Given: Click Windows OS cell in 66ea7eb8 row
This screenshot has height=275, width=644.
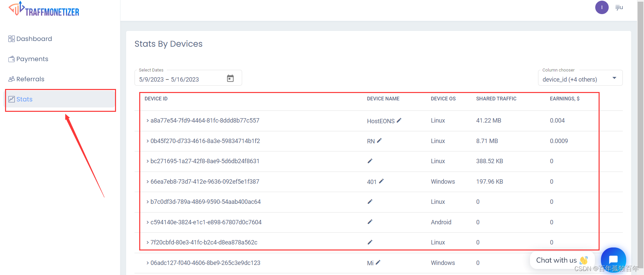Looking at the screenshot, I should click(443, 182).
